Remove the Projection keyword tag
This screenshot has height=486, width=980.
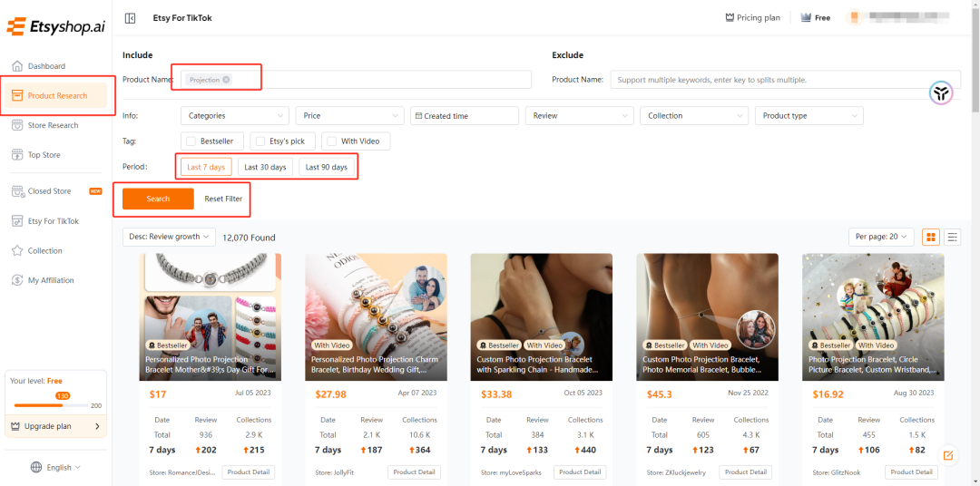point(226,79)
